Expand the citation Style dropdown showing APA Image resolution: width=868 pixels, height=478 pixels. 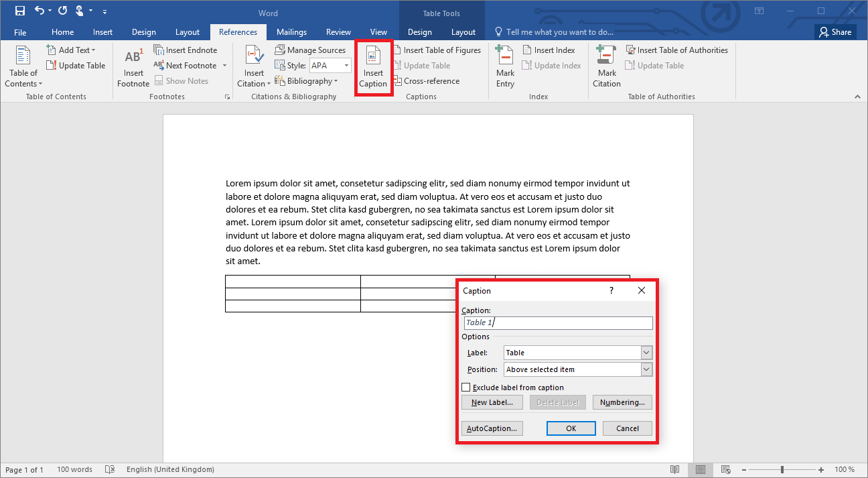pos(348,65)
